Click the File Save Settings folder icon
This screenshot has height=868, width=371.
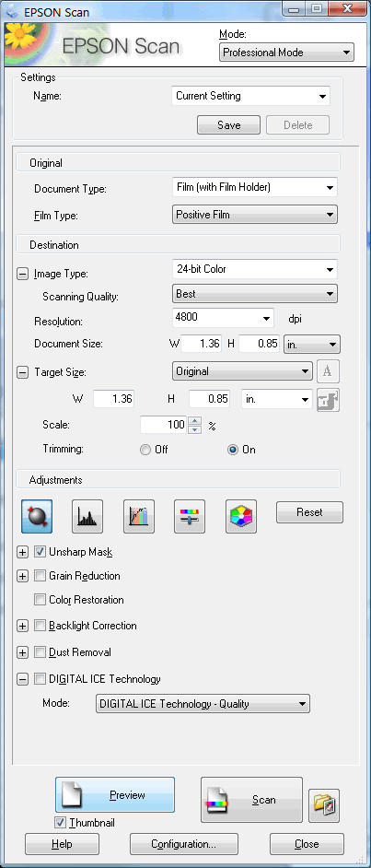point(324,805)
